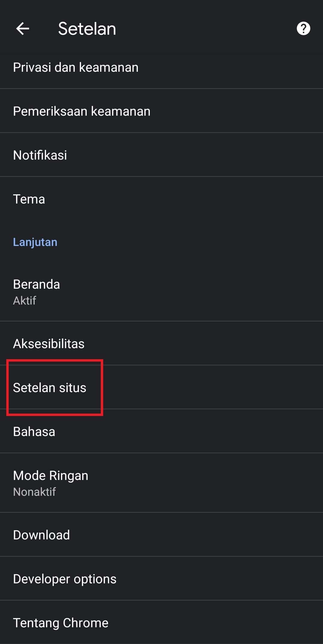Tap the Lanjutan section header
Image resolution: width=323 pixels, height=644 pixels.
[35, 242]
